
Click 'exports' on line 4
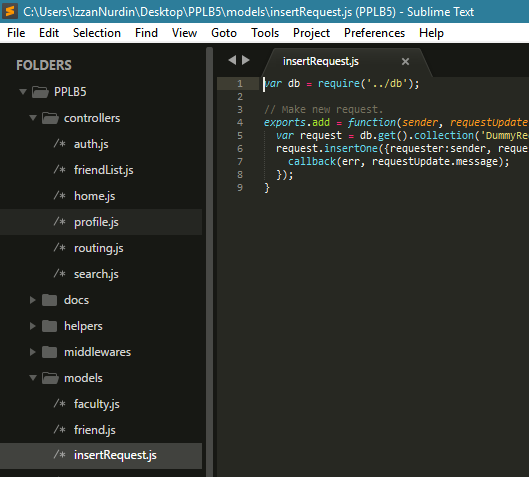pos(285,122)
